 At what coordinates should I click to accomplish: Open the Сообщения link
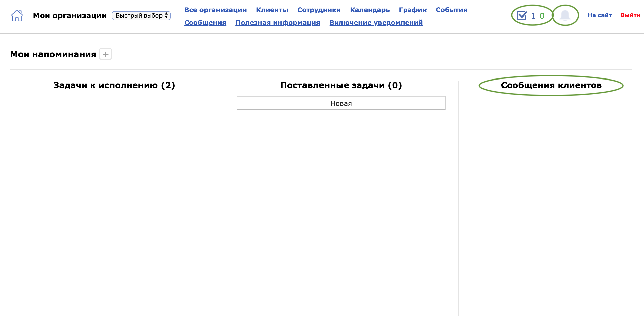205,23
